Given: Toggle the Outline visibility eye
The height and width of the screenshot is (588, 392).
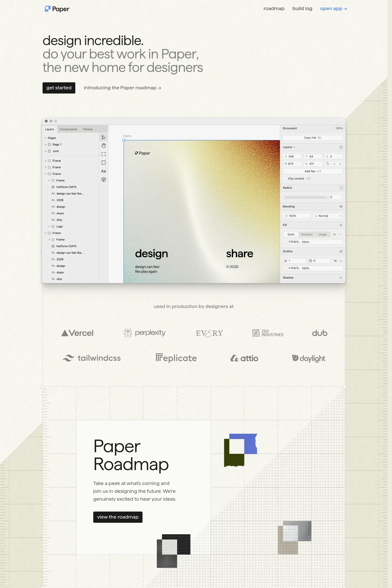Looking at the screenshot, I should point(335,261).
